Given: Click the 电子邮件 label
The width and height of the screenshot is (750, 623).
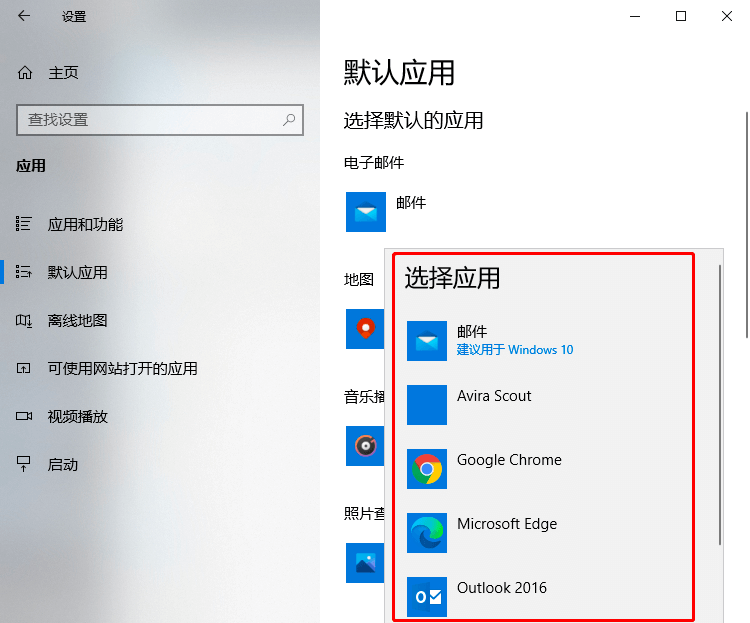Looking at the screenshot, I should click(x=374, y=163).
